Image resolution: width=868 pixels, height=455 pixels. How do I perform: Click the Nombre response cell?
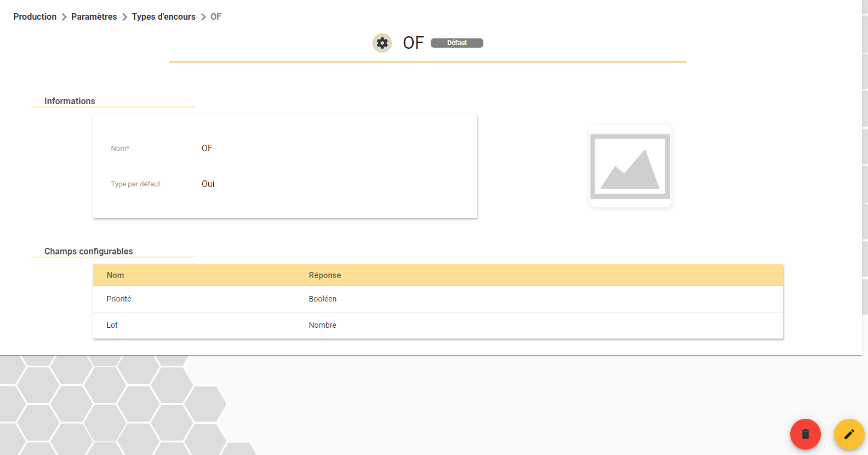tap(323, 325)
